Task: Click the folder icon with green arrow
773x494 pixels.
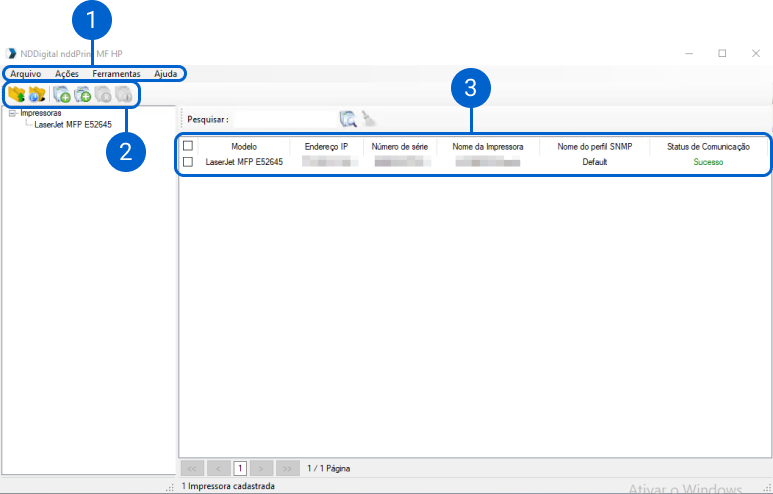Action: click(x=16, y=95)
